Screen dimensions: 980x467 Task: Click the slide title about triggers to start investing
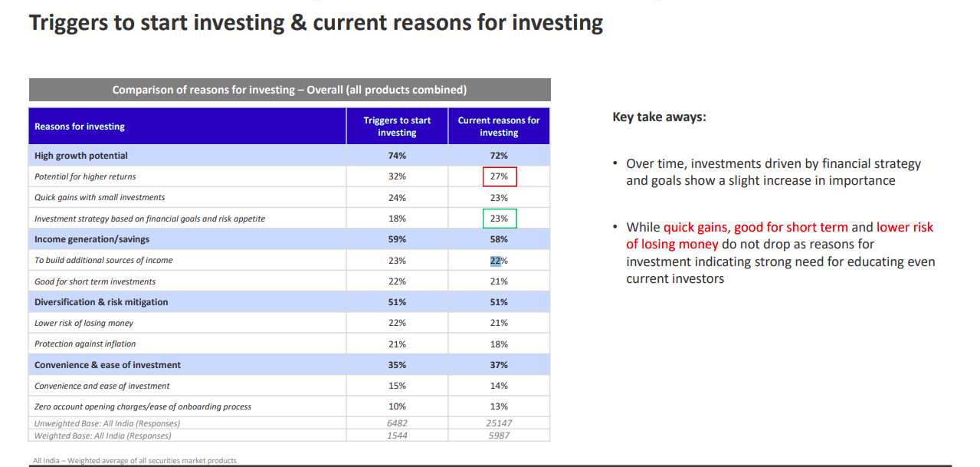(x=316, y=22)
